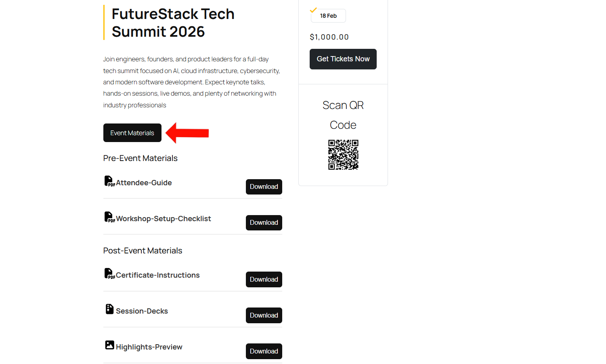The image size is (606, 364).
Task: Click the PDF icon beside Workshop-Setup-Checklist
Action: (x=109, y=217)
